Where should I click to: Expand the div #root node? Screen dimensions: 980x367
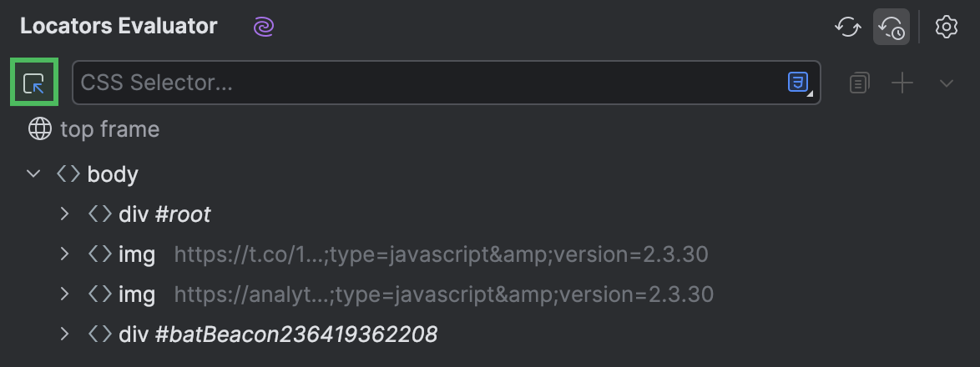(x=64, y=214)
